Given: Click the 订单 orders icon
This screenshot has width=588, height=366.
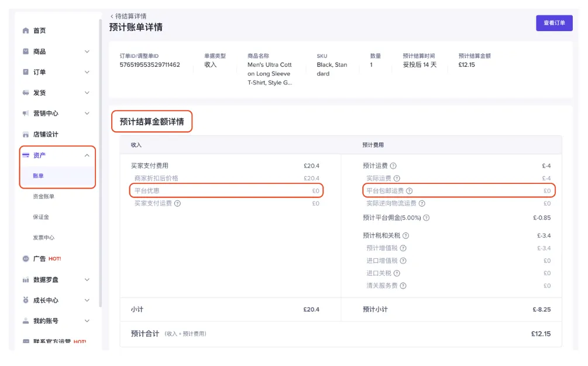Looking at the screenshot, I should [26, 71].
